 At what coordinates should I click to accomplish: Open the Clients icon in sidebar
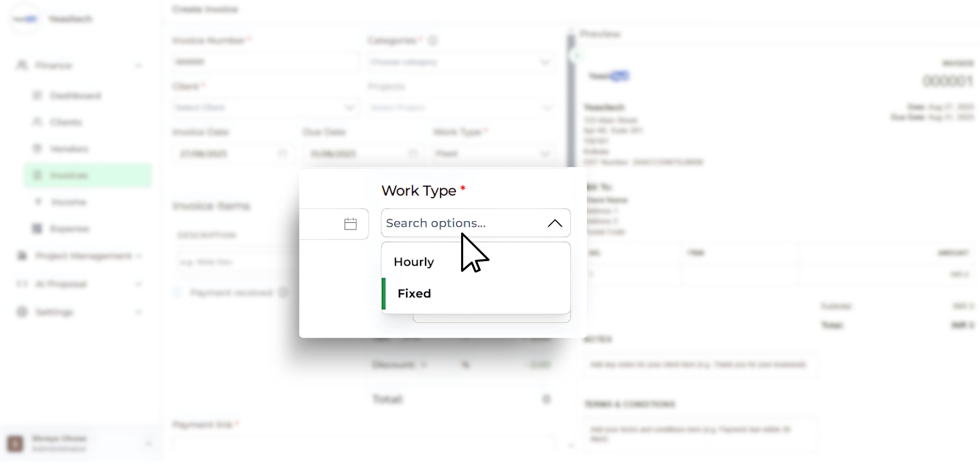click(x=37, y=122)
